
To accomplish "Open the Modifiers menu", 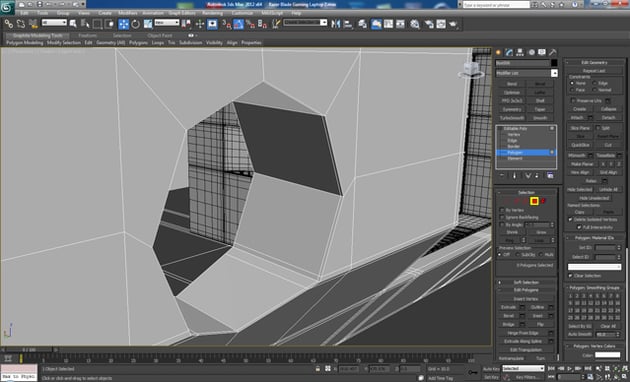I will tap(128, 13).
